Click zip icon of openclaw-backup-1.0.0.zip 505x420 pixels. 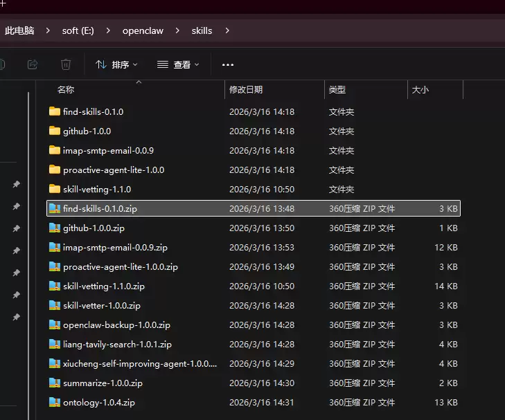[55, 325]
